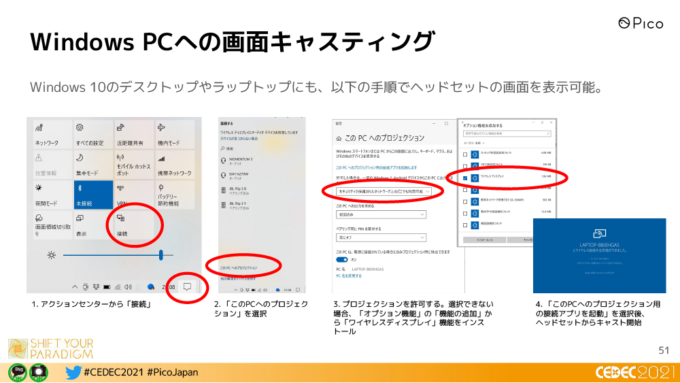Click the optional features search field
Screen dimensions: 680x383
[507, 134]
